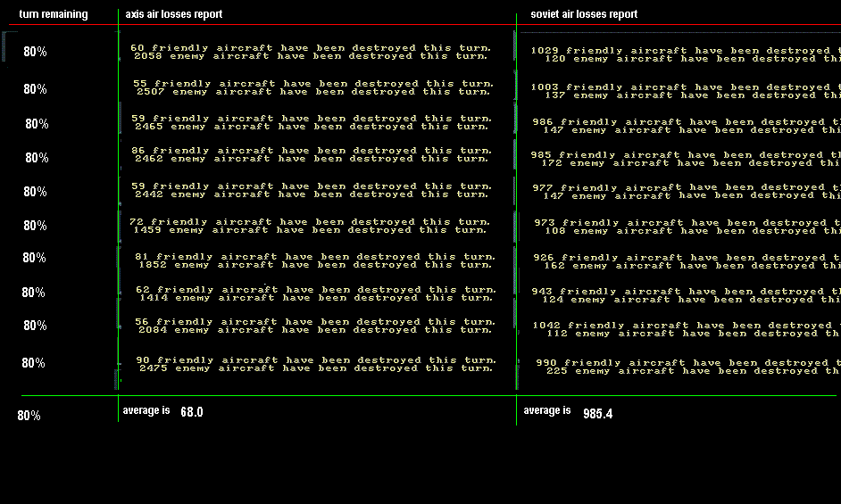Select the "62 friendly aircraft" axis line
The height and width of the screenshot is (504, 841).
pos(316,290)
